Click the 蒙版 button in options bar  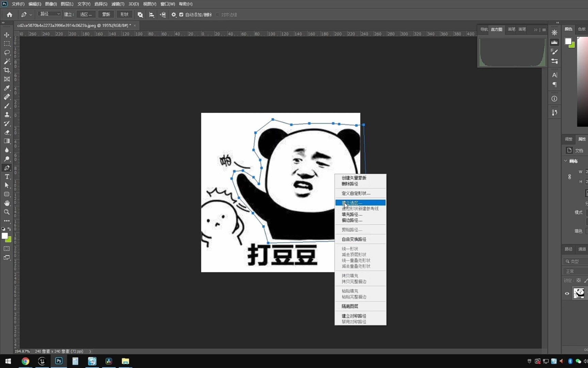coord(106,14)
